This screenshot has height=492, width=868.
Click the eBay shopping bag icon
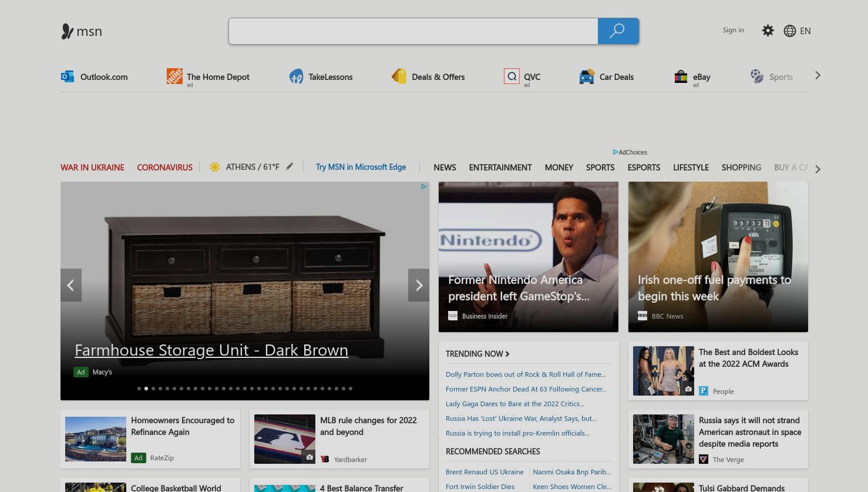[681, 76]
